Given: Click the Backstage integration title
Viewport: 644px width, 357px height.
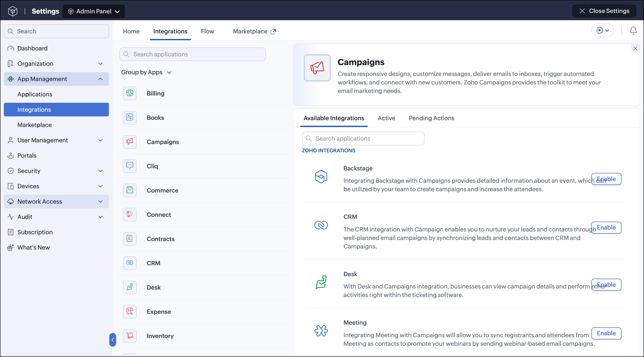Looking at the screenshot, I should click(358, 168).
